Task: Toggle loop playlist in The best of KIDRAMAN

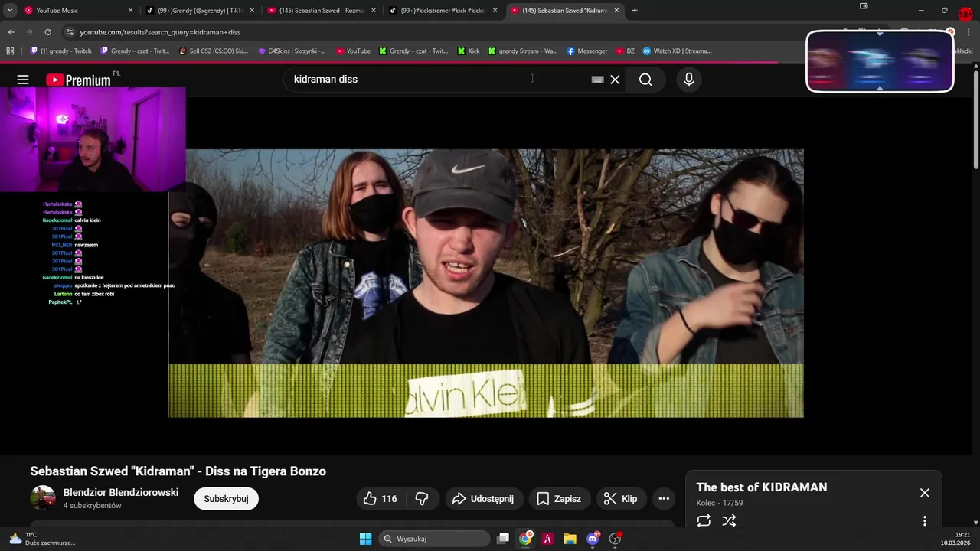Action: 704,520
